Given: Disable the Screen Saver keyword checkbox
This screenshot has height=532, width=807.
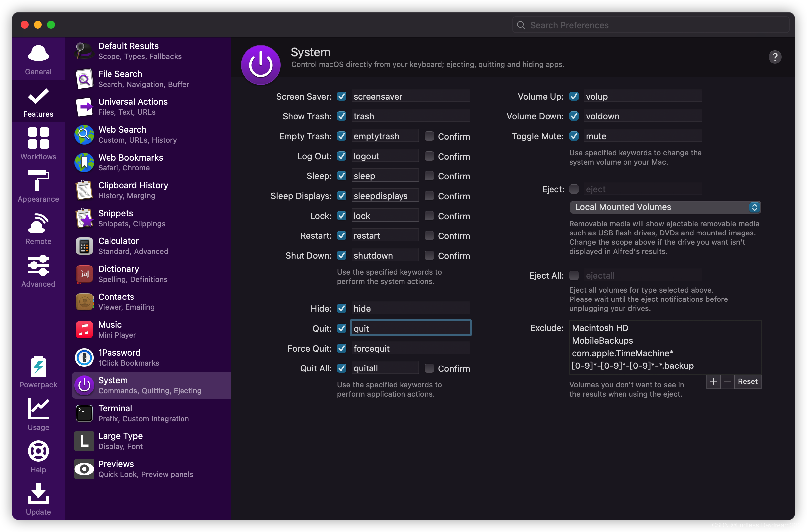Looking at the screenshot, I should pos(342,97).
